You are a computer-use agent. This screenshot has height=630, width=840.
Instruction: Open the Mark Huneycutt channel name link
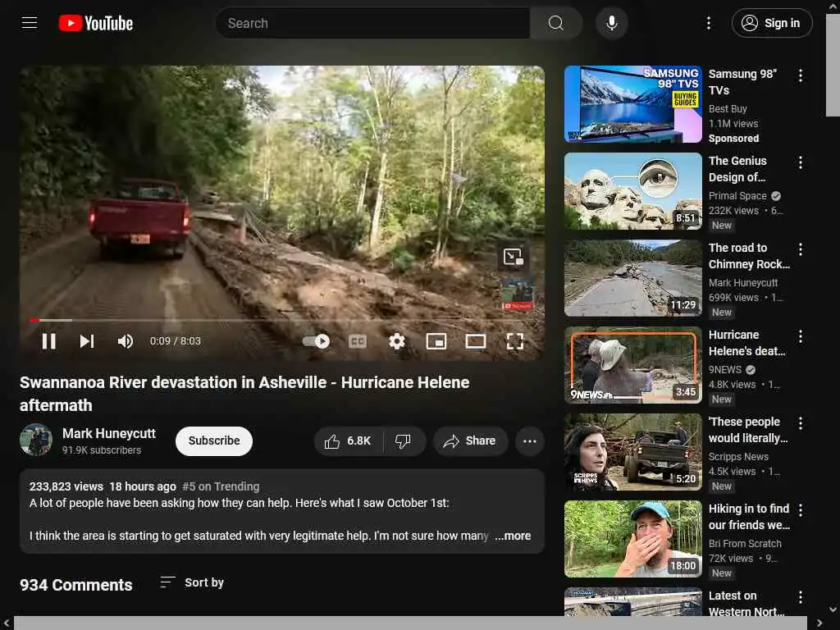(x=109, y=433)
